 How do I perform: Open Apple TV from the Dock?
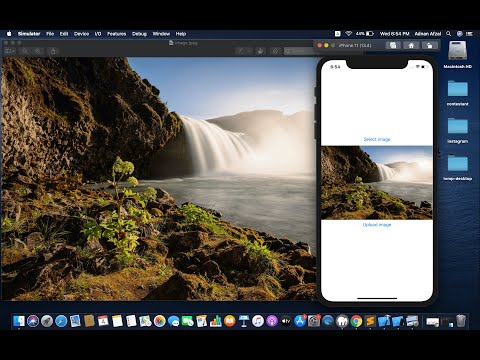coord(286,321)
